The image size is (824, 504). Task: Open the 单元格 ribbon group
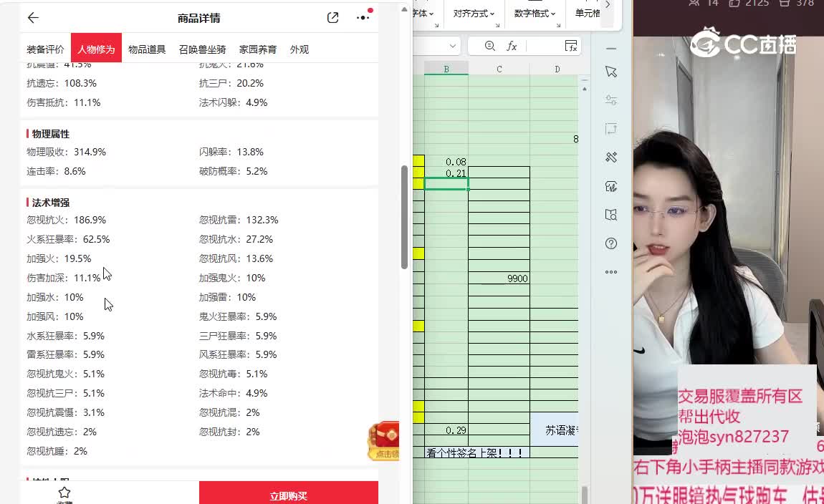(x=588, y=14)
